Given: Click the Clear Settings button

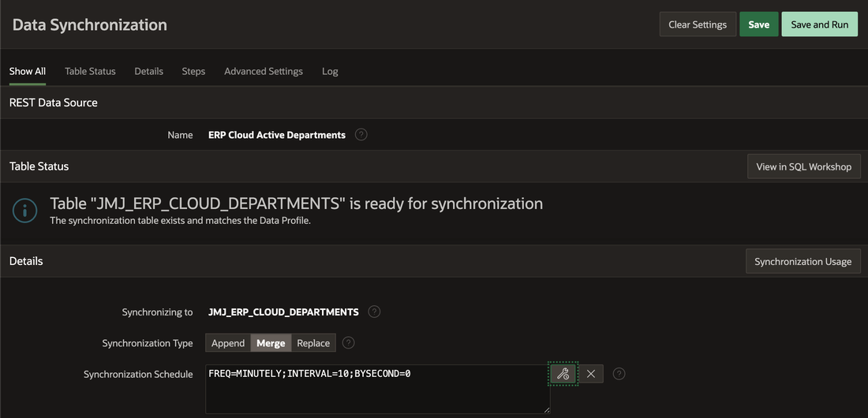Looking at the screenshot, I should tap(698, 24).
